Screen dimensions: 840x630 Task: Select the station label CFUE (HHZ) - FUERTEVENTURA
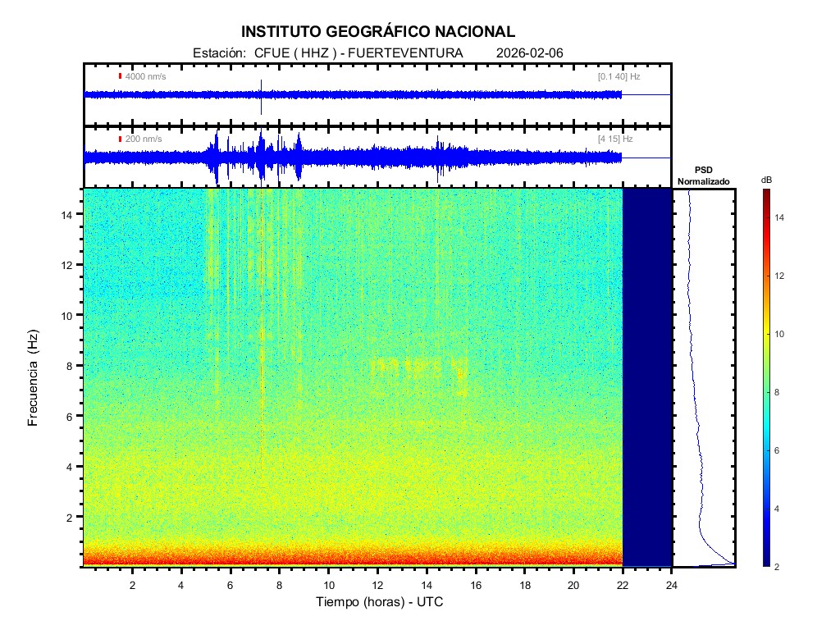tap(327, 53)
